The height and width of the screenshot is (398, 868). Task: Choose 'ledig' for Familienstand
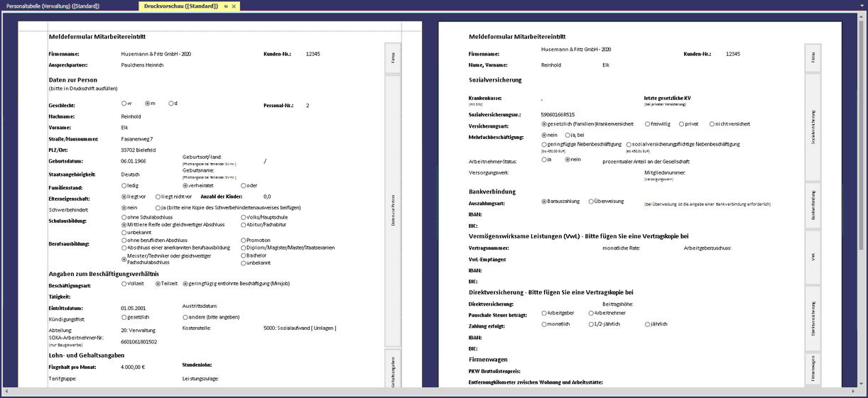(124, 186)
